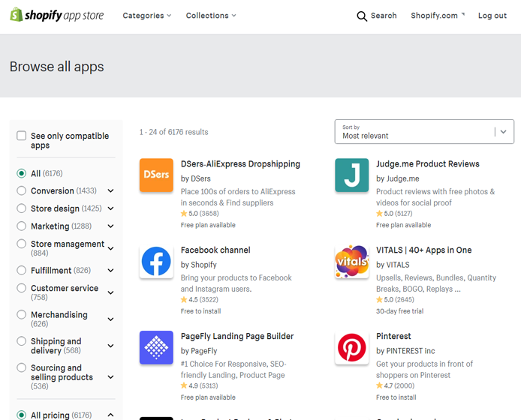Expand the Store management chevron

[110, 248]
